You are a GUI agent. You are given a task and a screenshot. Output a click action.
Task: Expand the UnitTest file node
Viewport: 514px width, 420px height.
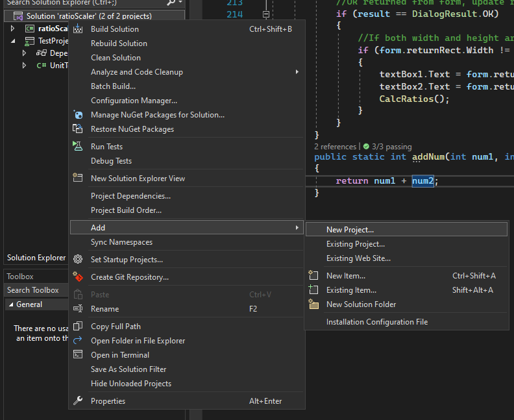24,66
